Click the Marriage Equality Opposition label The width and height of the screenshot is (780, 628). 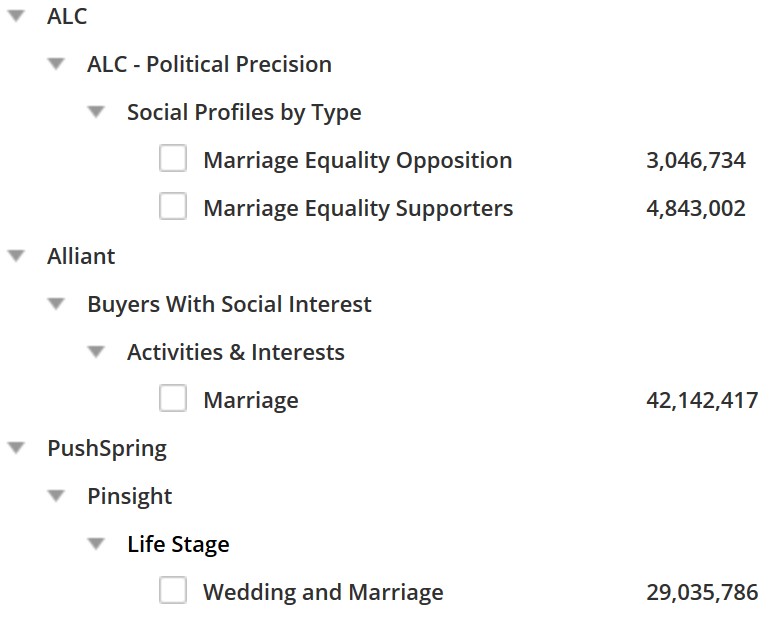click(x=357, y=160)
